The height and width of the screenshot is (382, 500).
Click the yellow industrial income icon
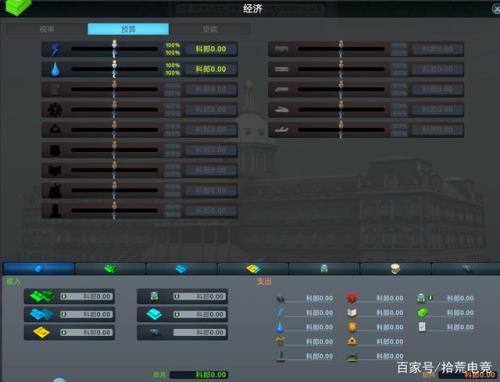(x=41, y=332)
